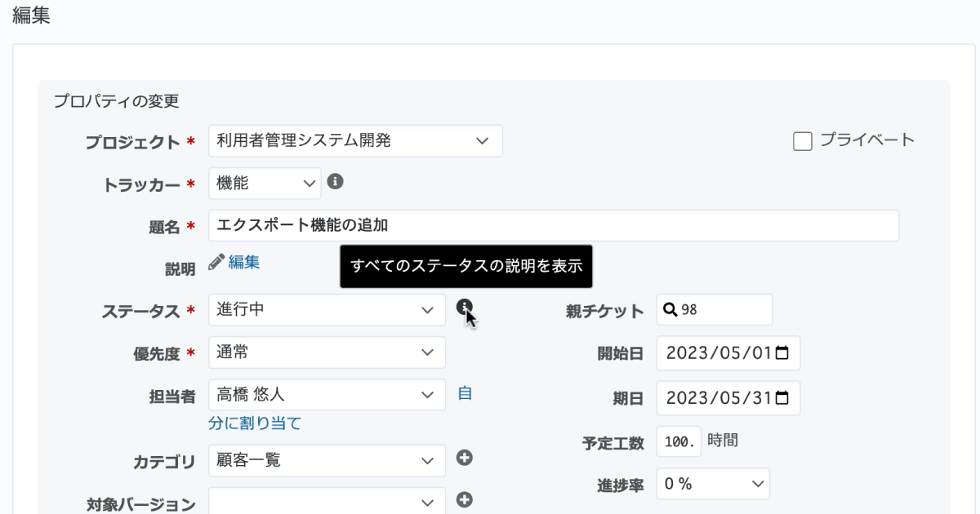Viewport: 980px width, 514px height.
Task: Open the empty 対象バージョン dropdown
Action: [327, 501]
